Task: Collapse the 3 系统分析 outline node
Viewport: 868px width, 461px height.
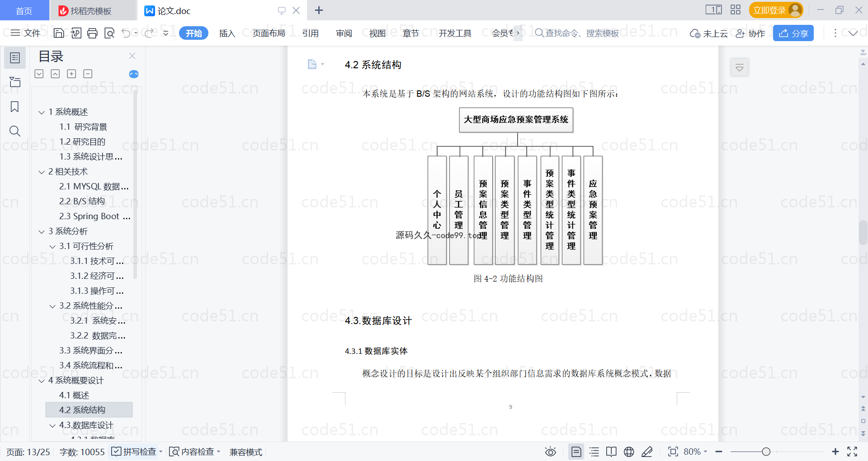Action: coord(42,231)
